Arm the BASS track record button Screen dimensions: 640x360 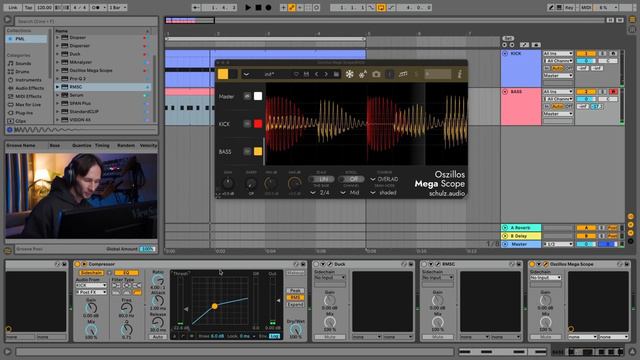coord(613,91)
